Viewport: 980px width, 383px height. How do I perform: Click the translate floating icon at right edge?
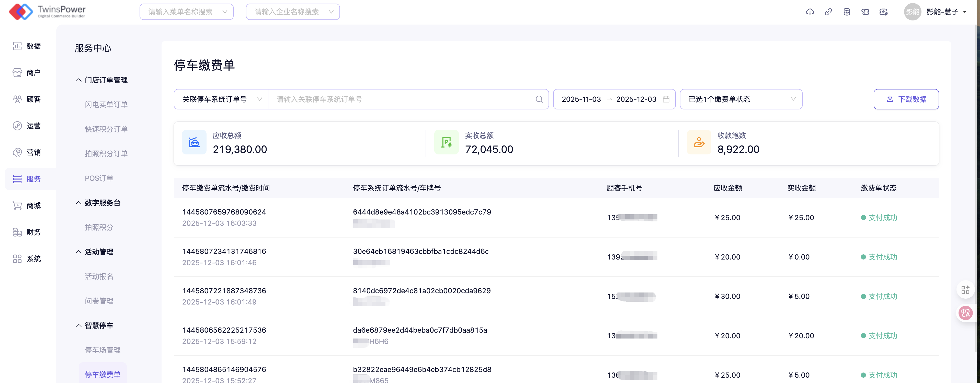click(x=965, y=313)
